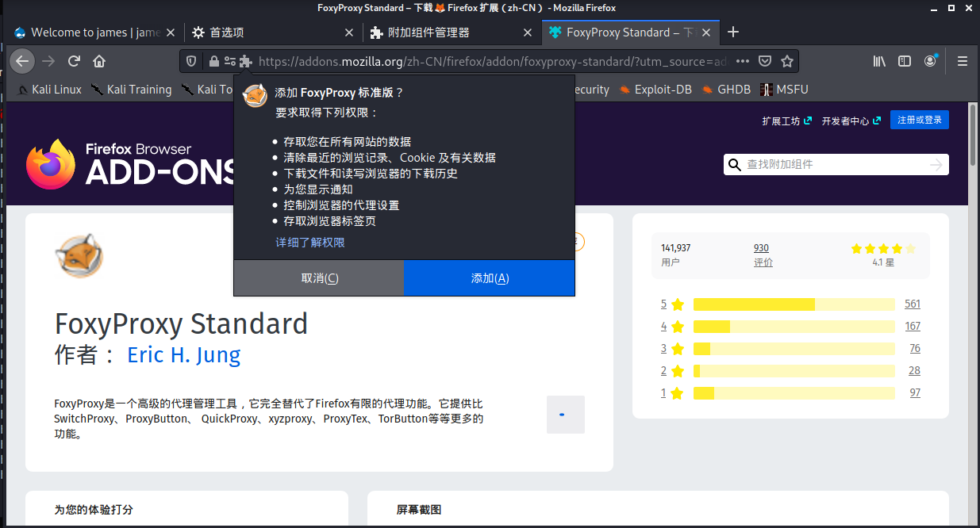Open the 28 two-star reviews count
980x528 pixels.
(x=915, y=371)
